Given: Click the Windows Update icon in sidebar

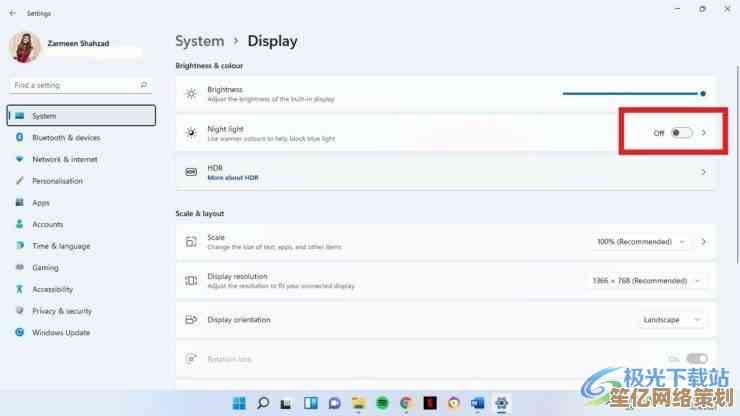Looking at the screenshot, I should 19,333.
